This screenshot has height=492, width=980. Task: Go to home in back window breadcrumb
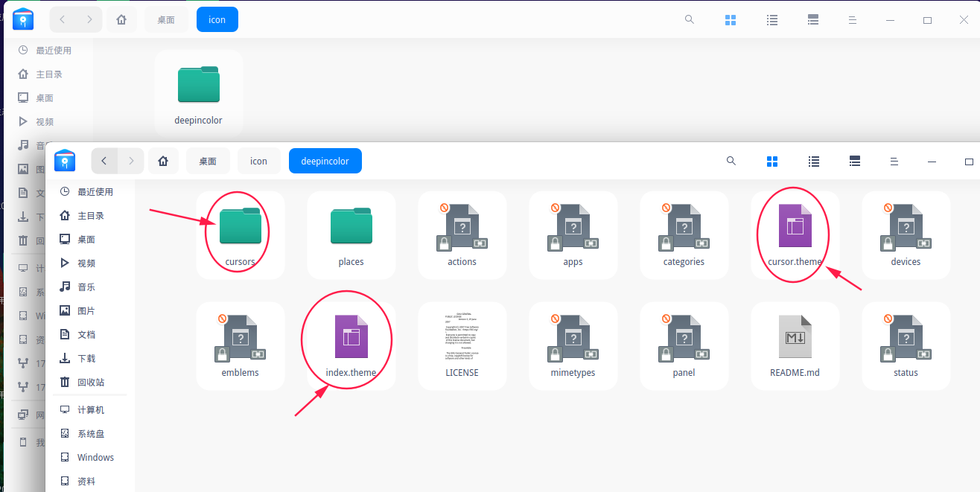pos(121,19)
